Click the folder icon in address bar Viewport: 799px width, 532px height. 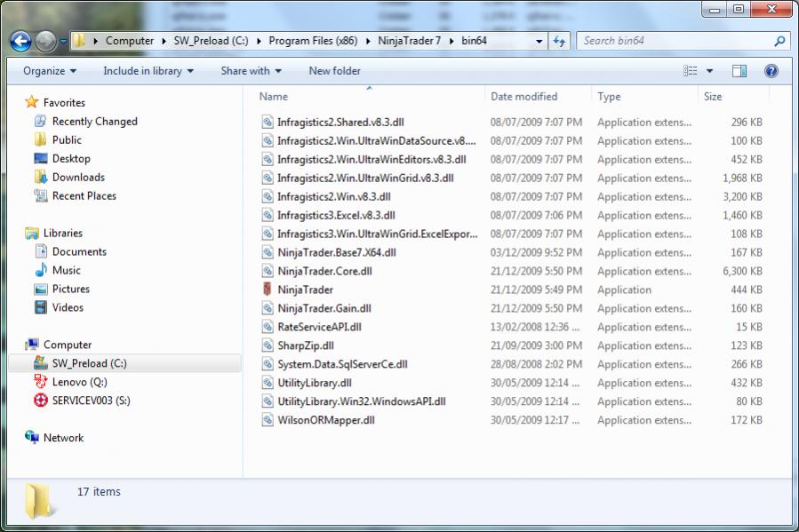point(79,41)
